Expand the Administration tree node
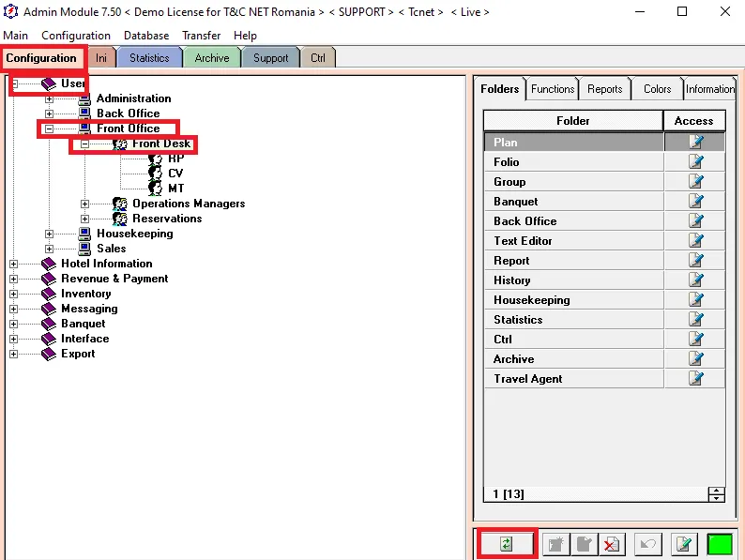Viewport: 745px width, 560px height. coord(49,99)
